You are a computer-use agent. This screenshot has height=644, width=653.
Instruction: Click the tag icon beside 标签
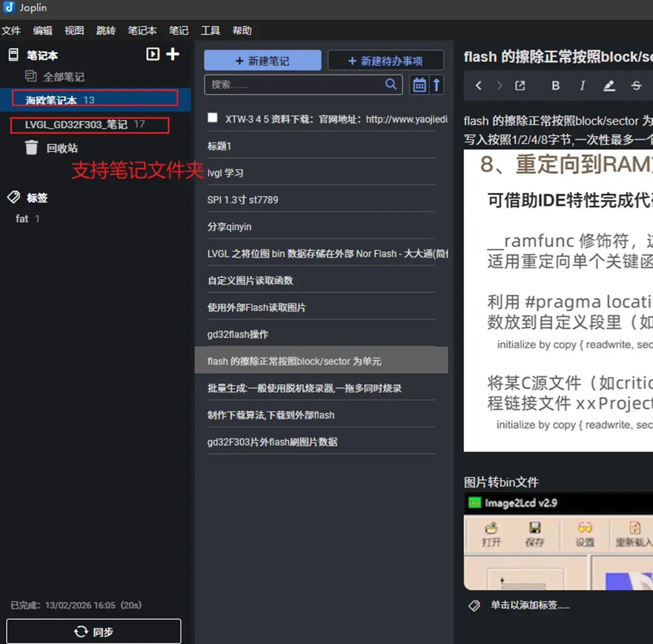coord(13,197)
